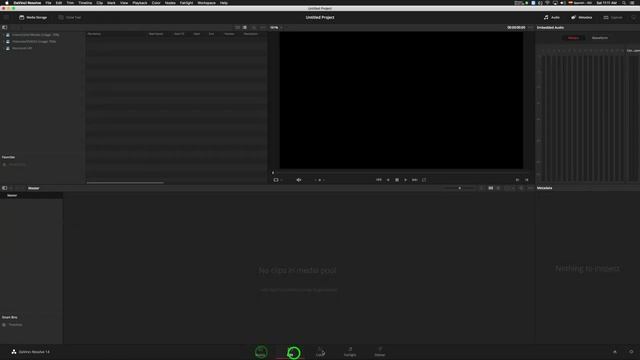This screenshot has width=640, height=360.
Task: Switch media pool to thumbnail view
Action: coord(491,188)
